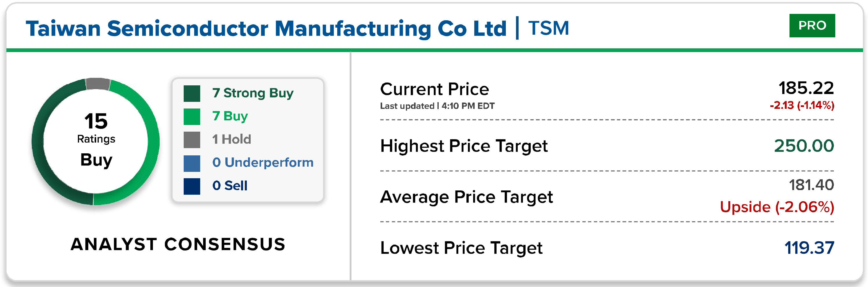Click the average price target 181.40
This screenshot has height=287, width=868.
pyautogui.click(x=811, y=185)
